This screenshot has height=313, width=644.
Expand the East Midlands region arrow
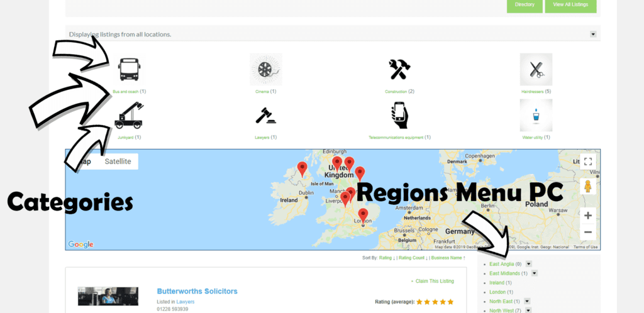coord(535,273)
